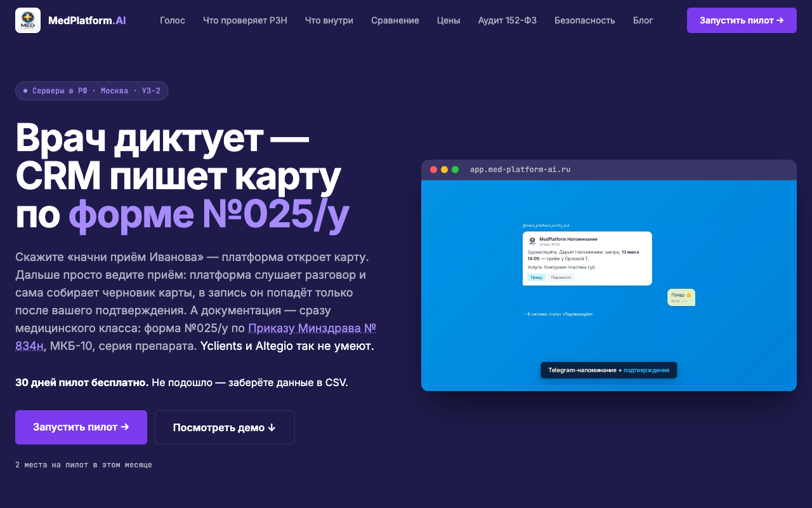Click the Услуга: Контурная пластика губ line
This screenshot has width=812, height=508.
tap(561, 267)
